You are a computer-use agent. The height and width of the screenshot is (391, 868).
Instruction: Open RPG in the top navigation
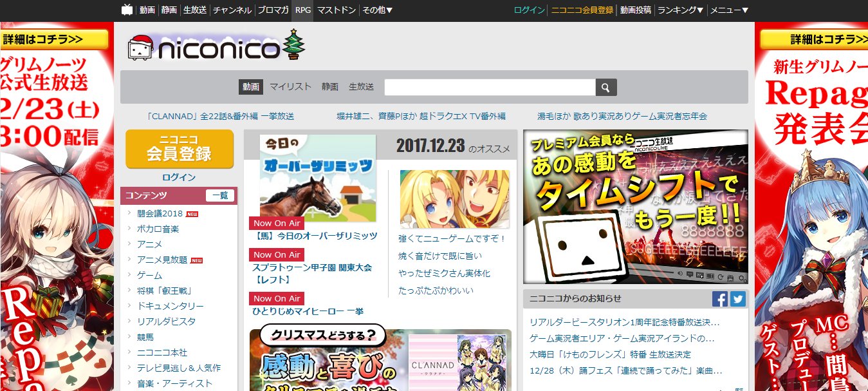[x=302, y=10]
